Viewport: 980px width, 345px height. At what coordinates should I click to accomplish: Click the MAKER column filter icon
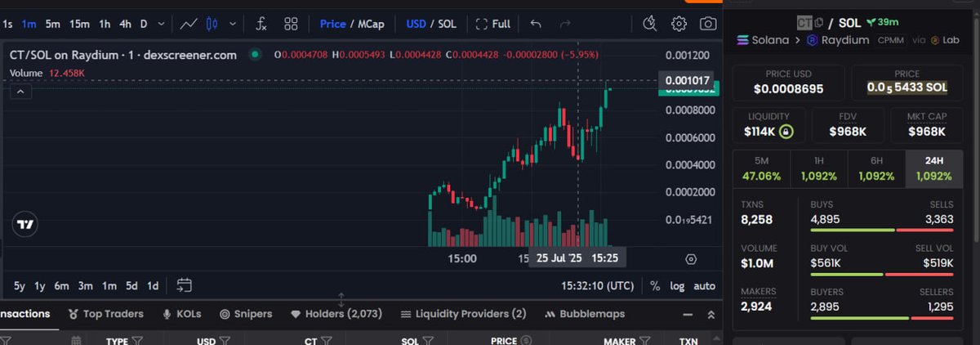[x=644, y=341]
